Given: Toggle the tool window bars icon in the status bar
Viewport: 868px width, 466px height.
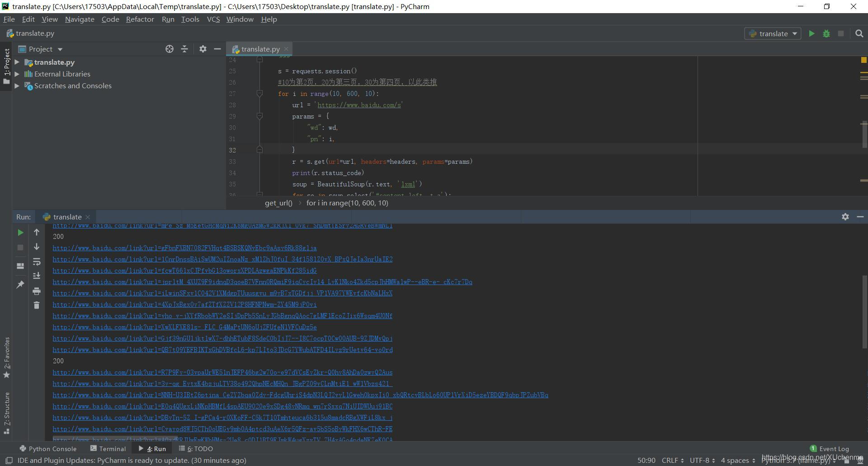Looking at the screenshot, I should click(9, 461).
